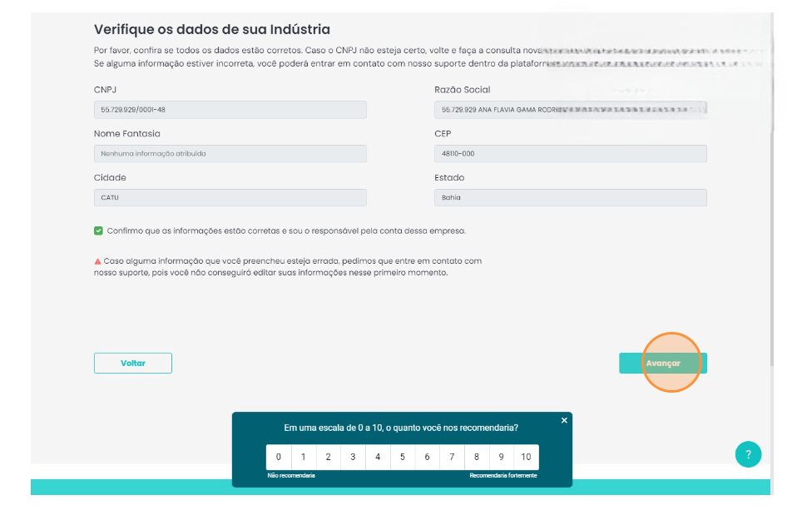Close the recommendation survey popup

tap(564, 420)
